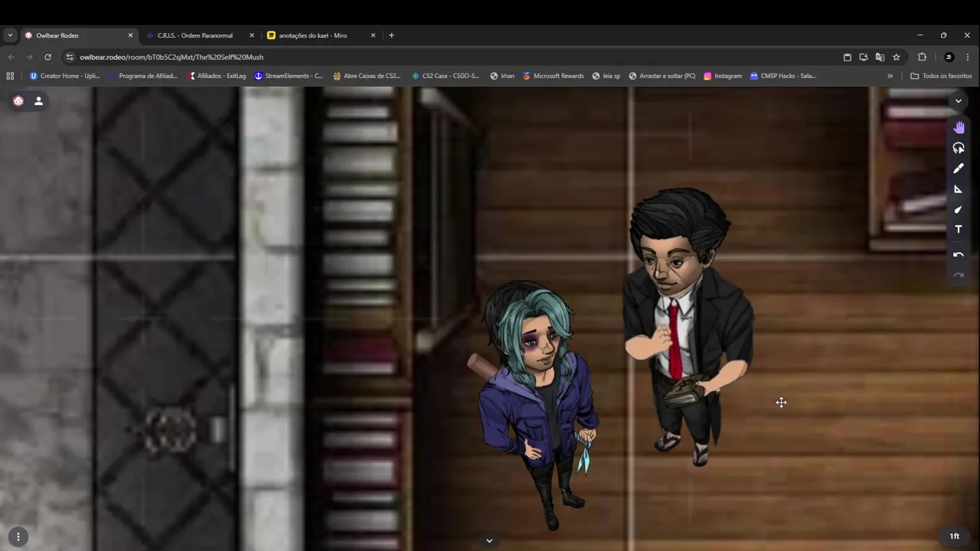980x551 pixels.
Task: Select the Move (hand) tool
Action: (x=959, y=128)
